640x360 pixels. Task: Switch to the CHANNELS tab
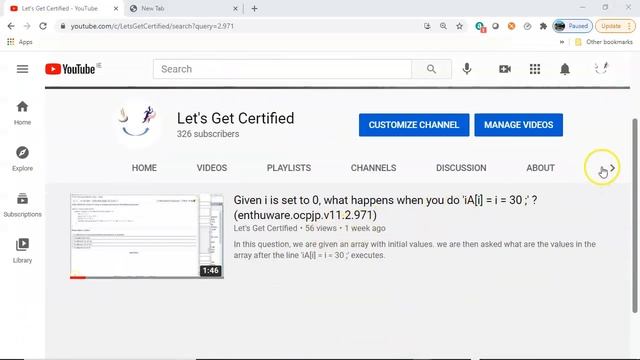point(373,168)
